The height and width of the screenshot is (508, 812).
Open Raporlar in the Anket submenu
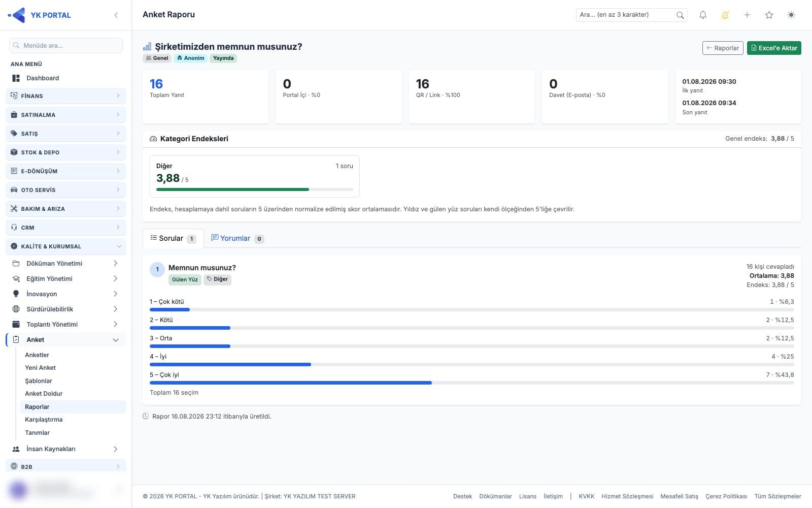(73, 407)
